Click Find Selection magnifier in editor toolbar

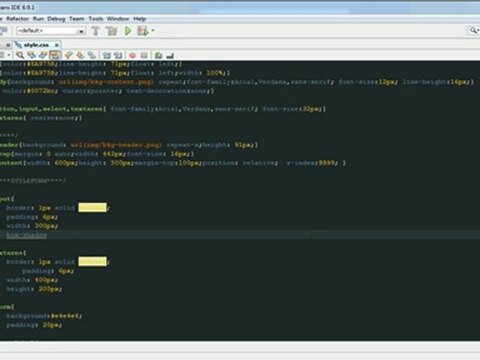pos(20,55)
